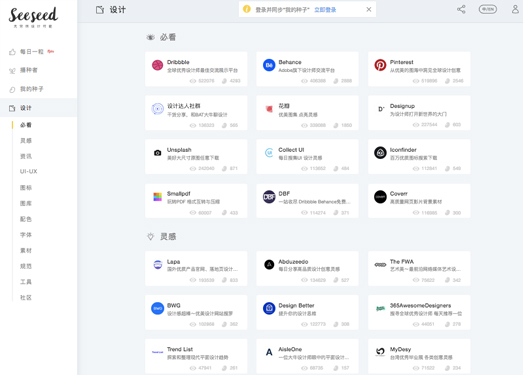This screenshot has width=523, height=375.
Task: Open the user account icon
Action: coord(515,9)
